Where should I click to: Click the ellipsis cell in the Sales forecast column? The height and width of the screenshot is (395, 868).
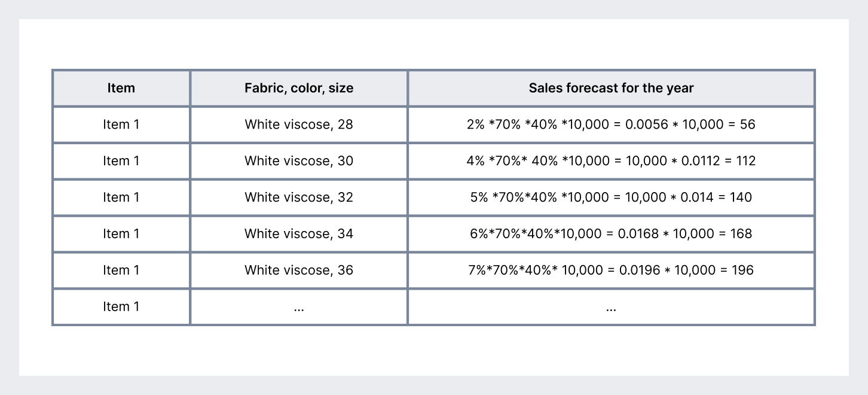(611, 307)
